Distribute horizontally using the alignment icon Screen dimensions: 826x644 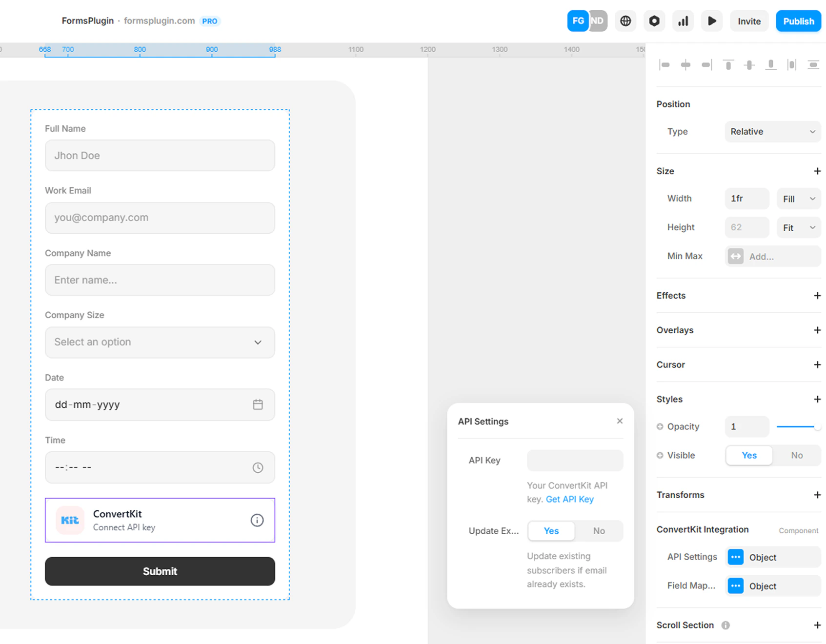click(792, 64)
